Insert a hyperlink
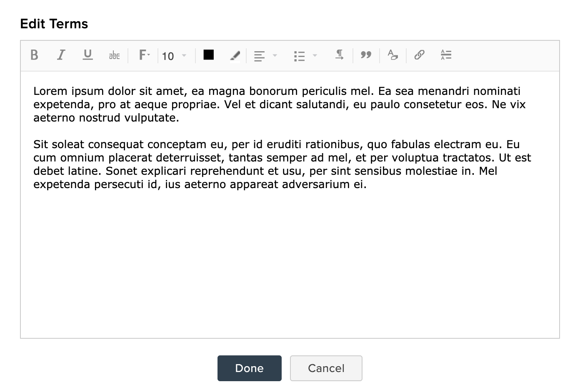Screen dimensions: 580x392 click(419, 55)
